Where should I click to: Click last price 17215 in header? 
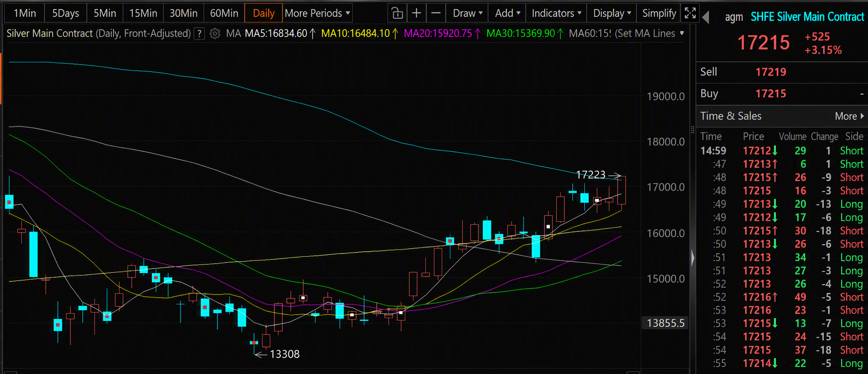763,43
